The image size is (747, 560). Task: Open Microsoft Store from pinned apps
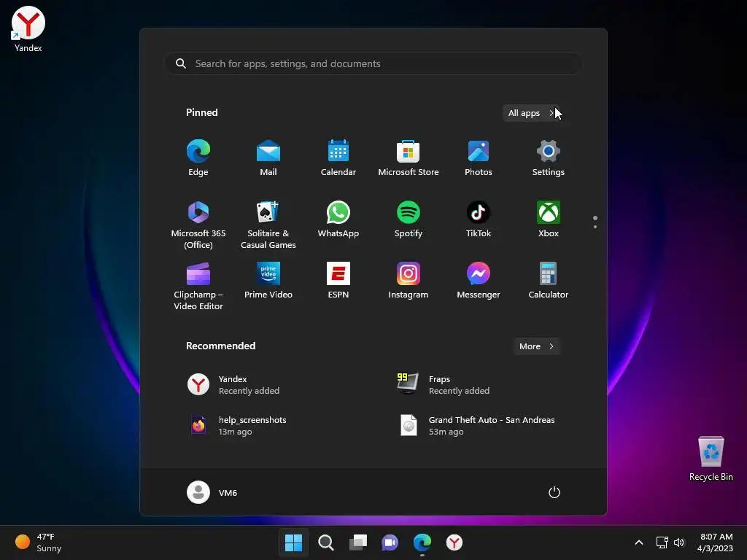coord(409,158)
